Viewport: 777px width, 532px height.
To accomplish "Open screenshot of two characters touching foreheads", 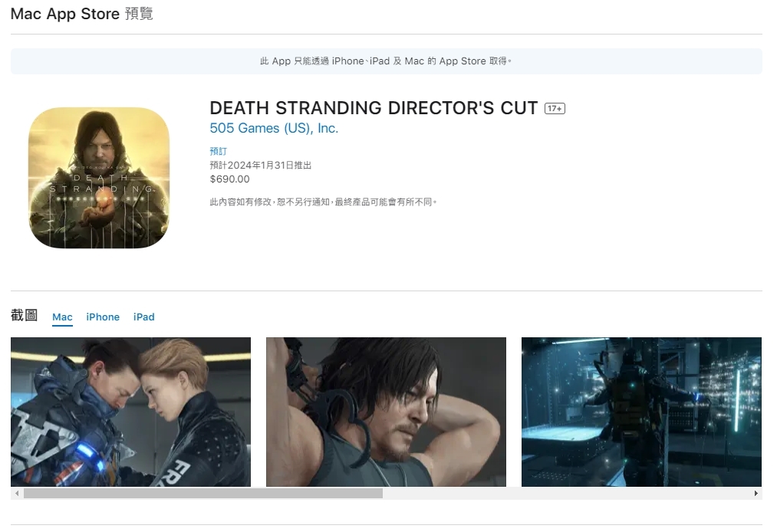I will pos(130,412).
